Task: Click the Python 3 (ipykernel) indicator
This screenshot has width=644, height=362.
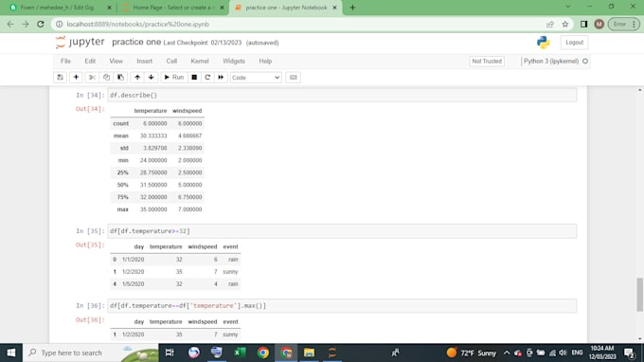Action: 551,62
